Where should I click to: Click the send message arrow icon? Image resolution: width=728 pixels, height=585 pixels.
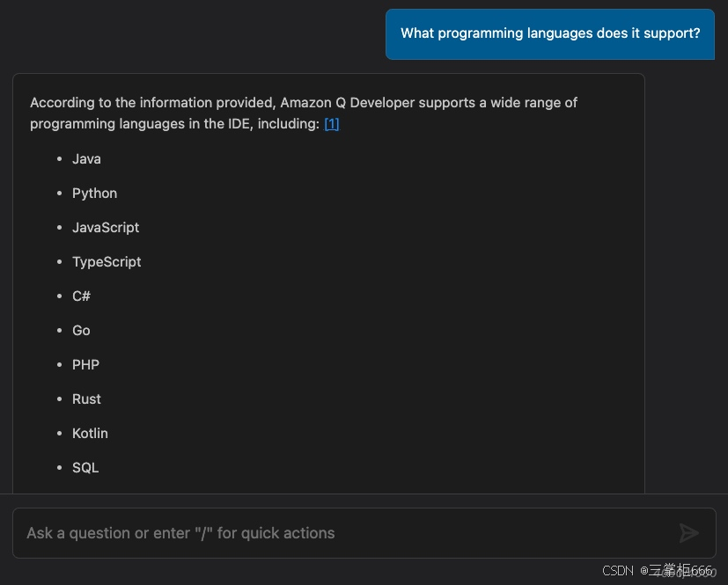click(x=688, y=532)
